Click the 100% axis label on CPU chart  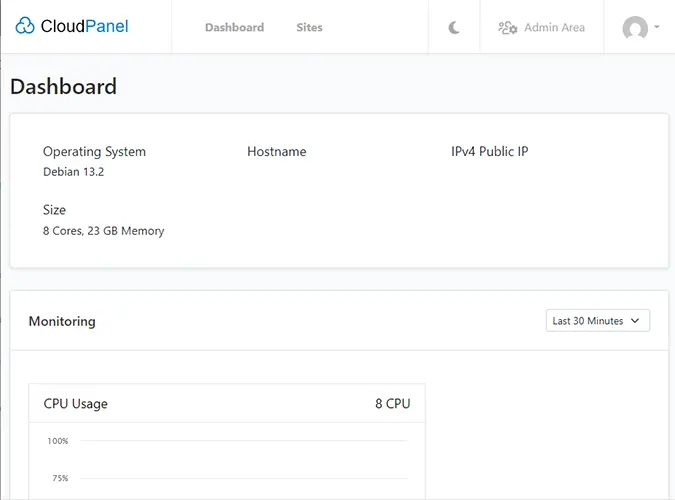point(58,441)
